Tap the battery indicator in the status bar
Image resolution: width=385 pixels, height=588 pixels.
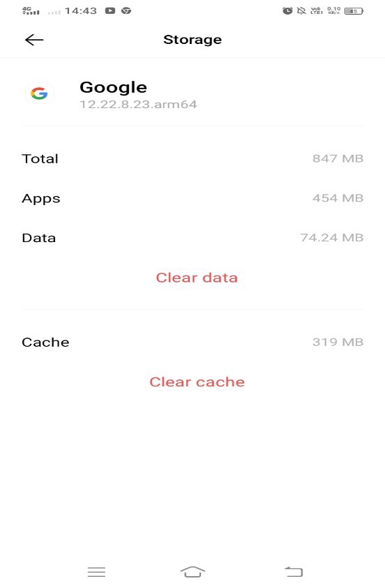pos(354,11)
